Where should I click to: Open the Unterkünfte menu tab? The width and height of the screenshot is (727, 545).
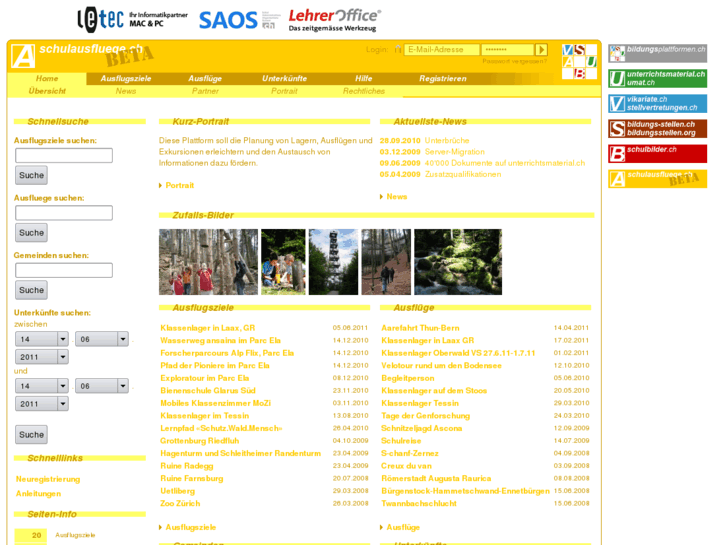click(284, 78)
